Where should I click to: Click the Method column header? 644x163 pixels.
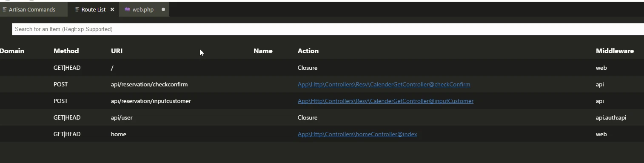[x=66, y=51]
